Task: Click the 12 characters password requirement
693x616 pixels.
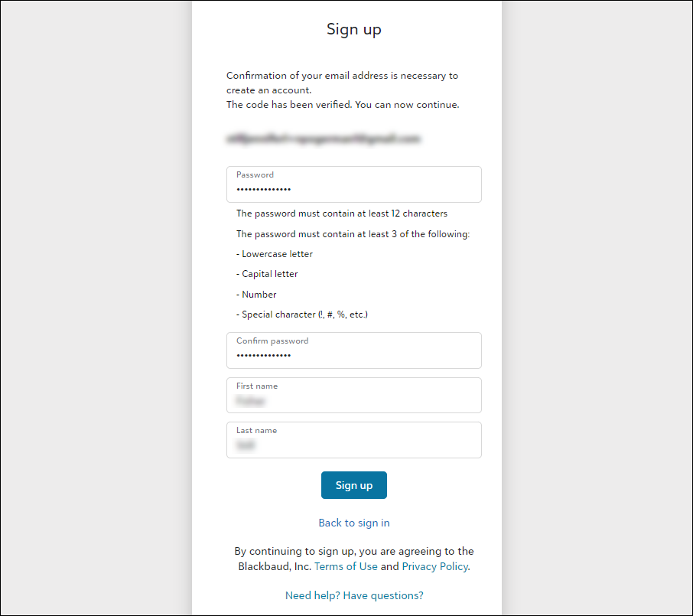Action: (x=342, y=213)
